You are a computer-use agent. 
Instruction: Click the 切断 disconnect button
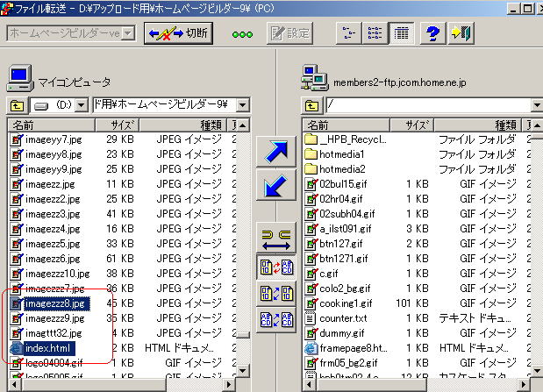(x=180, y=34)
